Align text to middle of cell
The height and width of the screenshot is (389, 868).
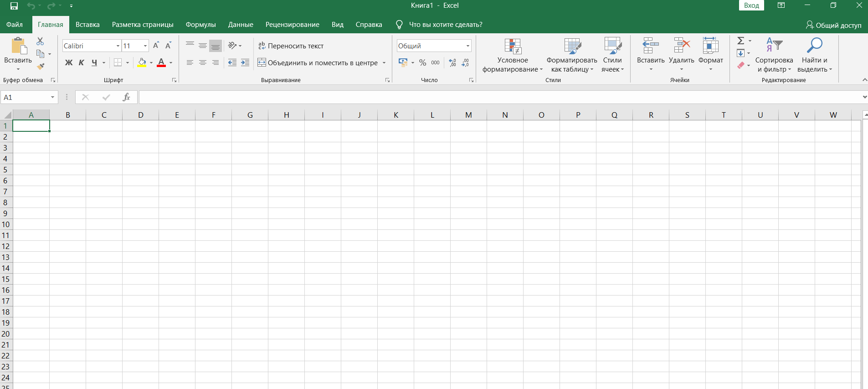click(x=203, y=46)
